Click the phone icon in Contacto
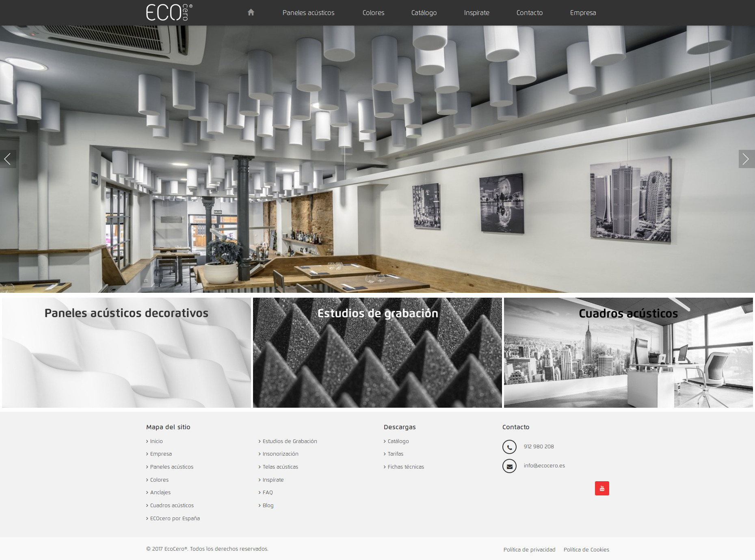 (x=509, y=447)
